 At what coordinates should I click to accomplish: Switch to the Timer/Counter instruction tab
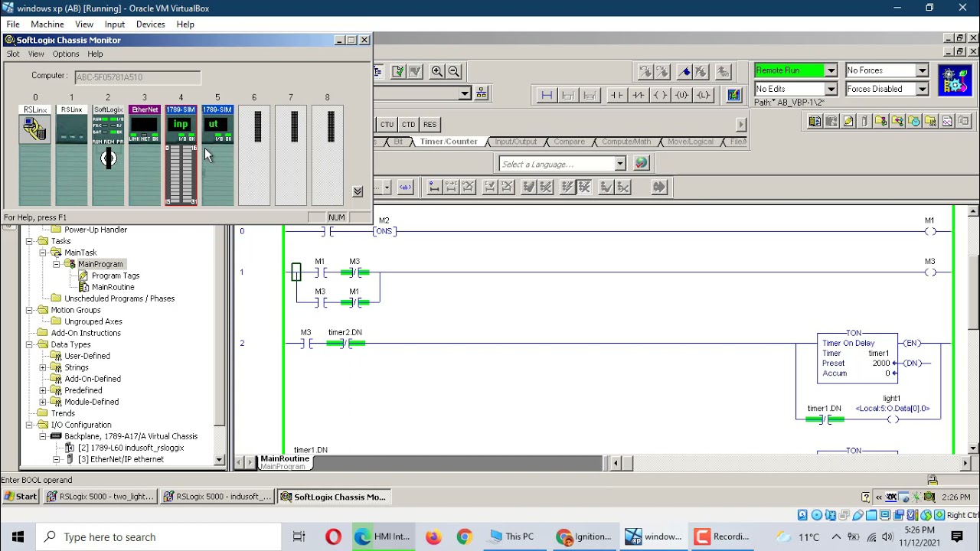[449, 142]
